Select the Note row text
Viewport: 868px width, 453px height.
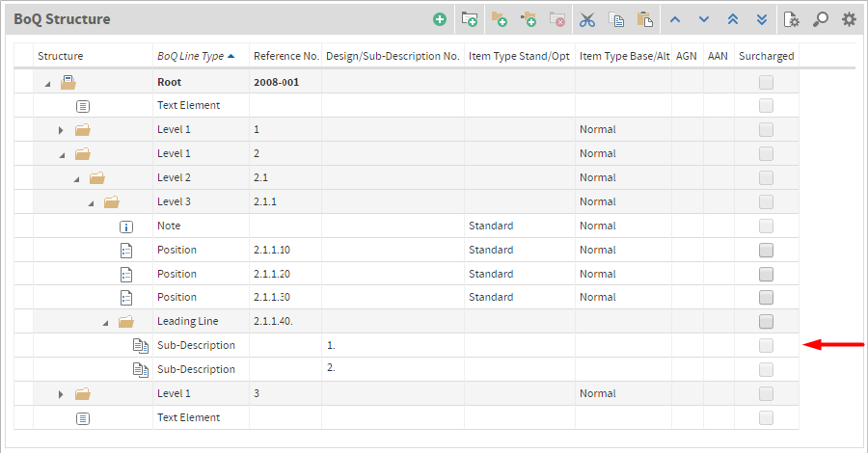tap(169, 226)
